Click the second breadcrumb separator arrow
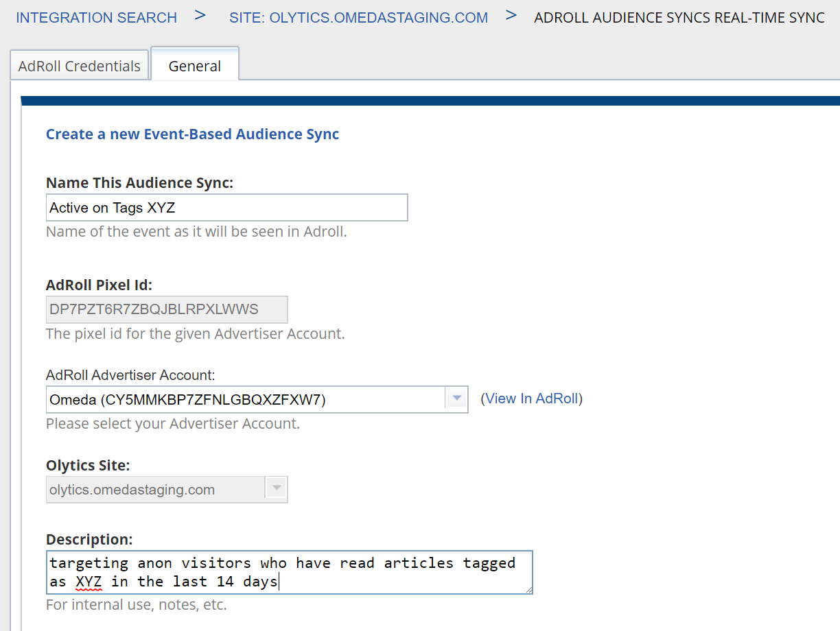Viewport: 840px width, 631px height. (511, 15)
